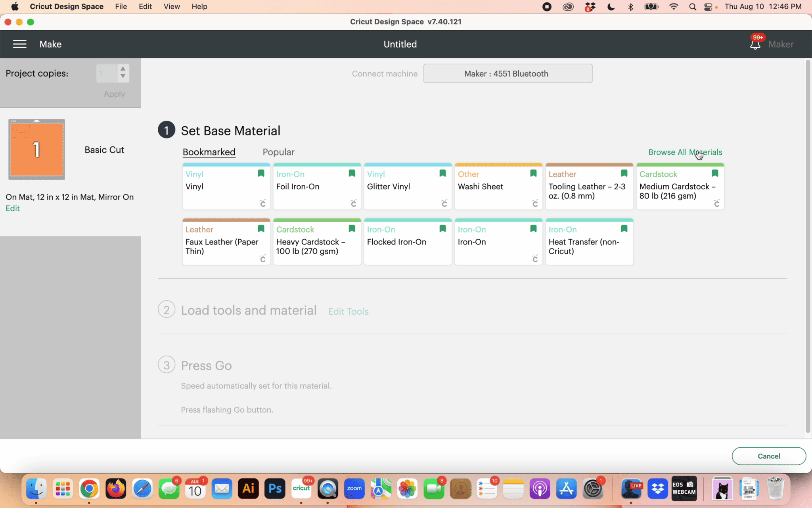Open Illustrator from the dock
812x508 pixels.
pos(248,489)
